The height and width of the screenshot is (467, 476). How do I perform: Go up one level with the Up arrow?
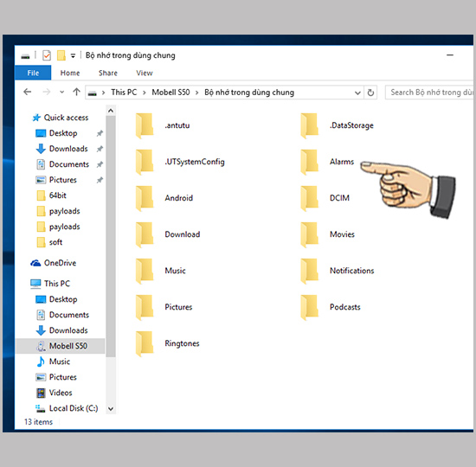(76, 92)
